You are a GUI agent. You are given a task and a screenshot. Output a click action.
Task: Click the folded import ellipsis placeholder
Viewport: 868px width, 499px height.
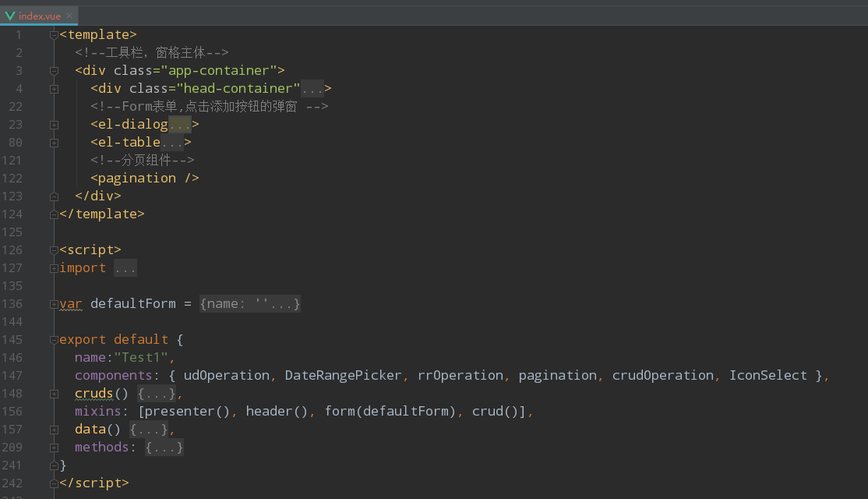click(x=125, y=268)
